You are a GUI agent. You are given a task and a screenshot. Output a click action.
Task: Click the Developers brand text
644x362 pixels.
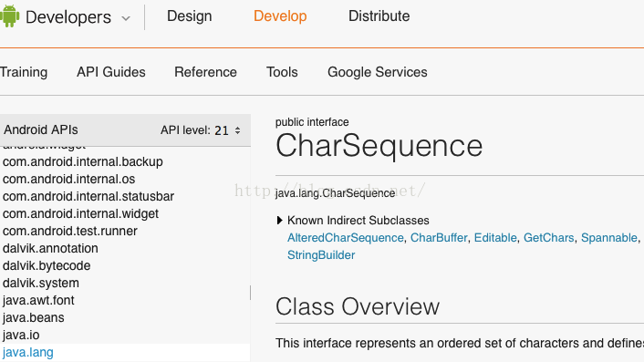tap(68, 17)
